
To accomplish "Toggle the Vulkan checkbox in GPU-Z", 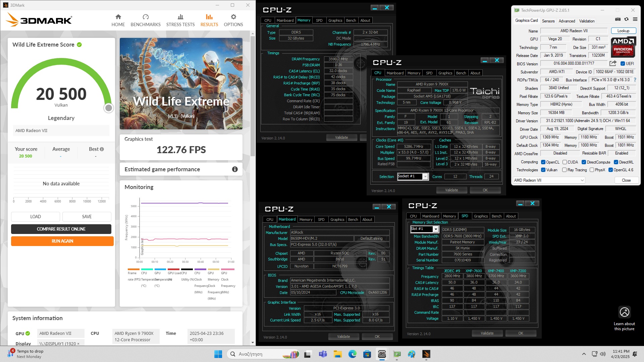I will pyautogui.click(x=543, y=170).
